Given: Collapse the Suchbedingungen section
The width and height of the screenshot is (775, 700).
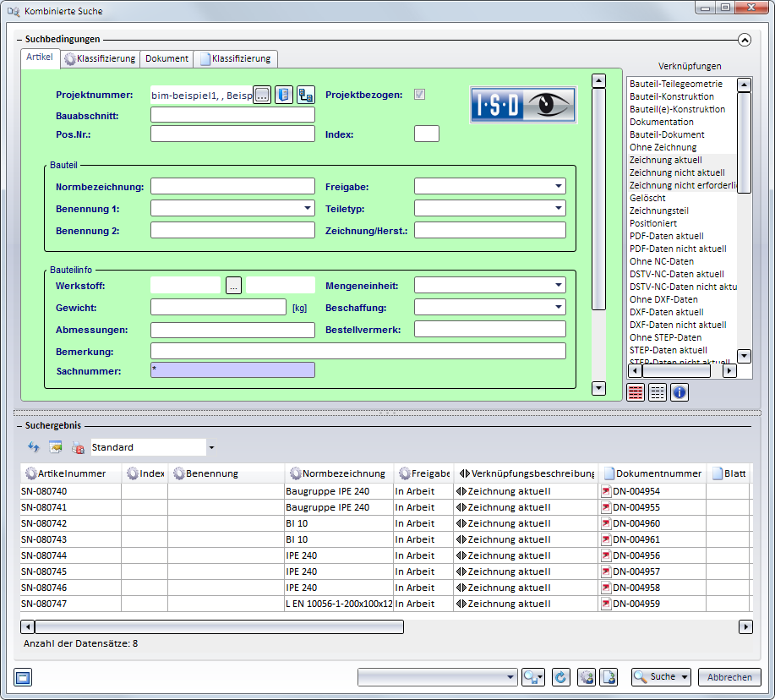Looking at the screenshot, I should coord(745,39).
